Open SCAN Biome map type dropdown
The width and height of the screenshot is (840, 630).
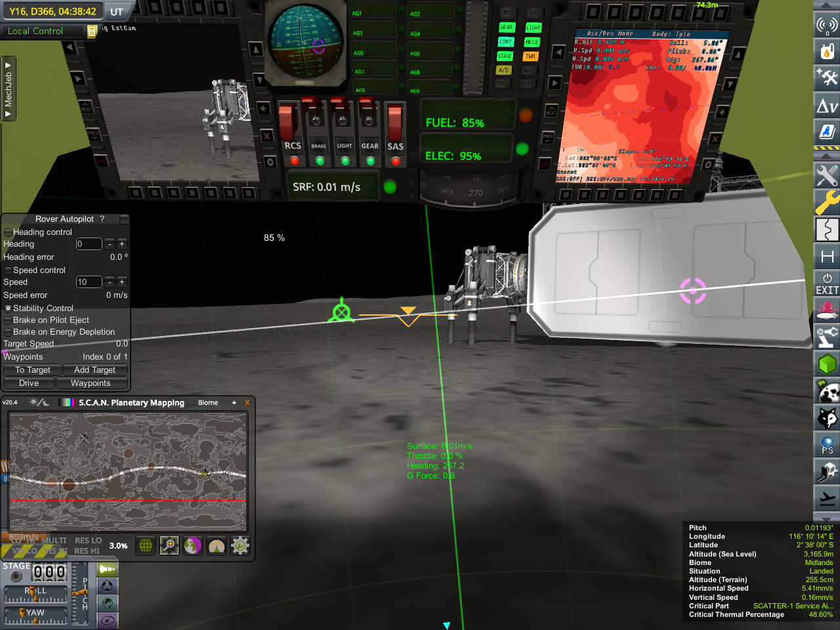pyautogui.click(x=208, y=402)
